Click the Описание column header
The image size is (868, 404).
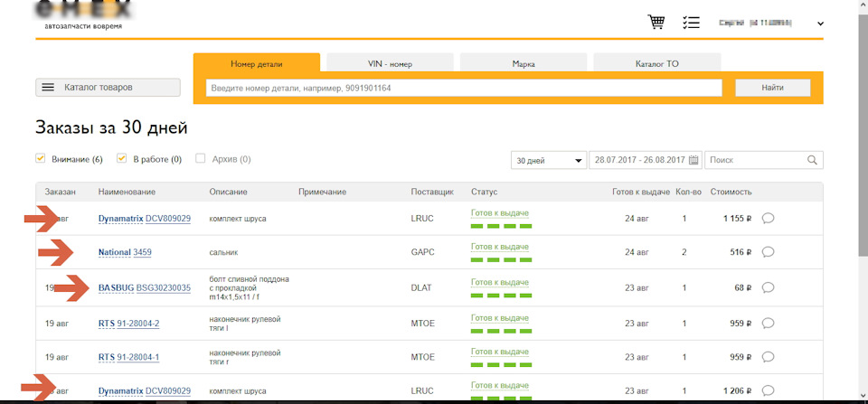228,192
